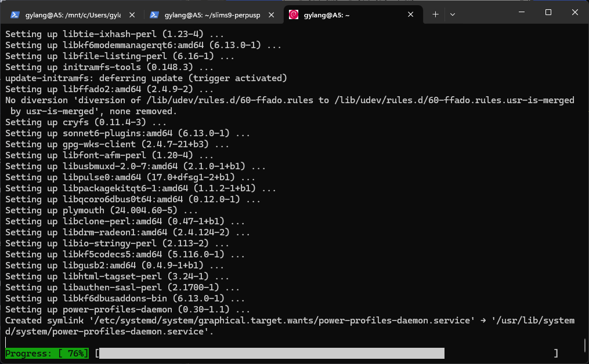Viewport: 589px width, 364px height.
Task: Click the vertical scrollbar thumb at right edge
Action: click(586, 345)
